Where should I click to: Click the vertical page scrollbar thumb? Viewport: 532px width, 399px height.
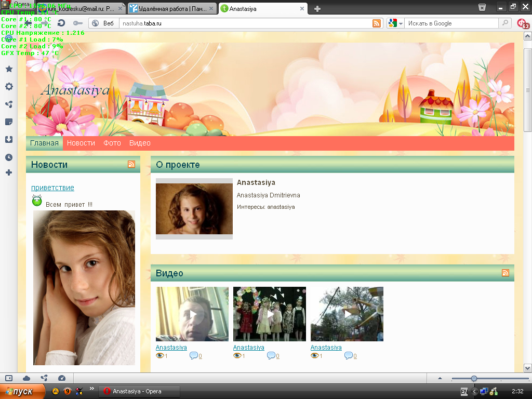(x=528, y=90)
